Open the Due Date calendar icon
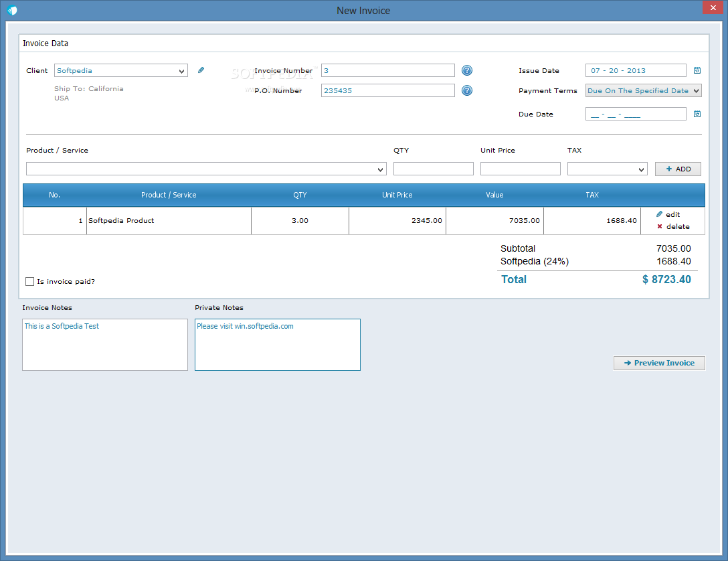The height and width of the screenshot is (561, 728). click(x=697, y=114)
